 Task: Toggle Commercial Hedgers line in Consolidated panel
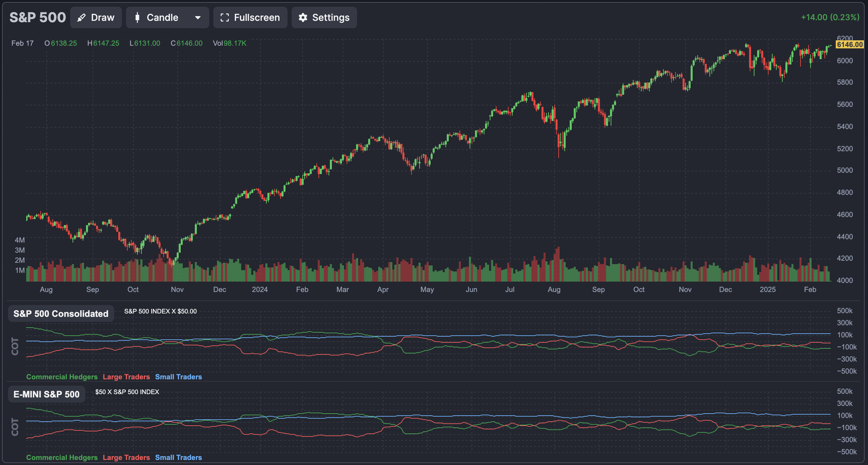coord(62,377)
